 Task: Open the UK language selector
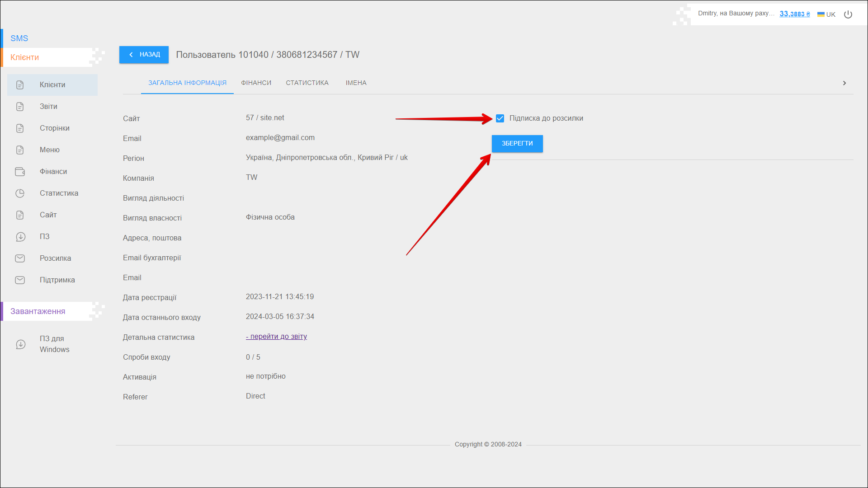pyautogui.click(x=826, y=14)
